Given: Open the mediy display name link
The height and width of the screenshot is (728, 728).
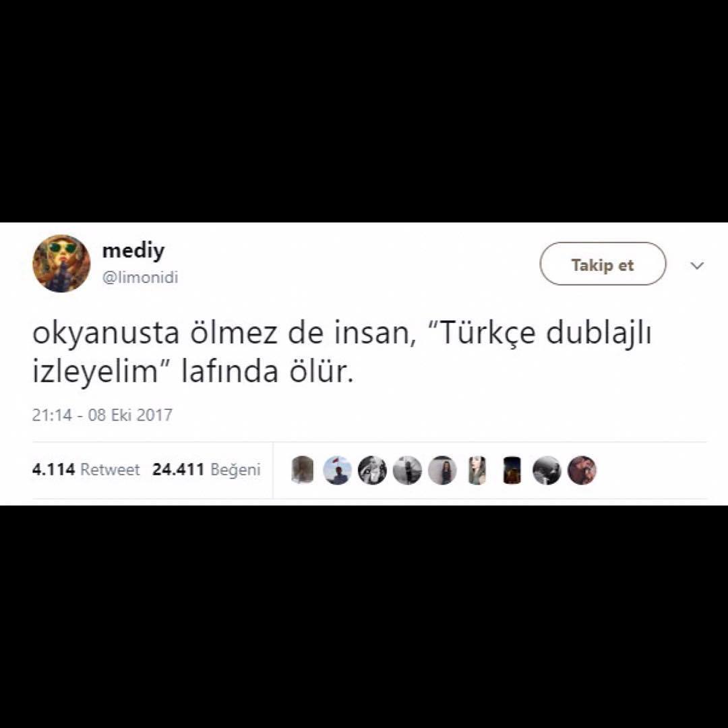Looking at the screenshot, I should coord(133,251).
